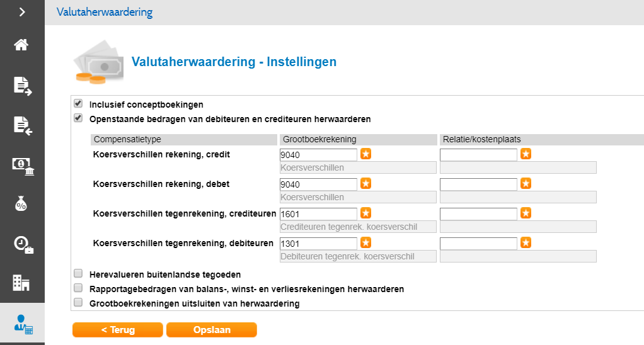Open account lookup star for Koersverschillen credit
The width and height of the screenshot is (644, 345).
[365, 154]
